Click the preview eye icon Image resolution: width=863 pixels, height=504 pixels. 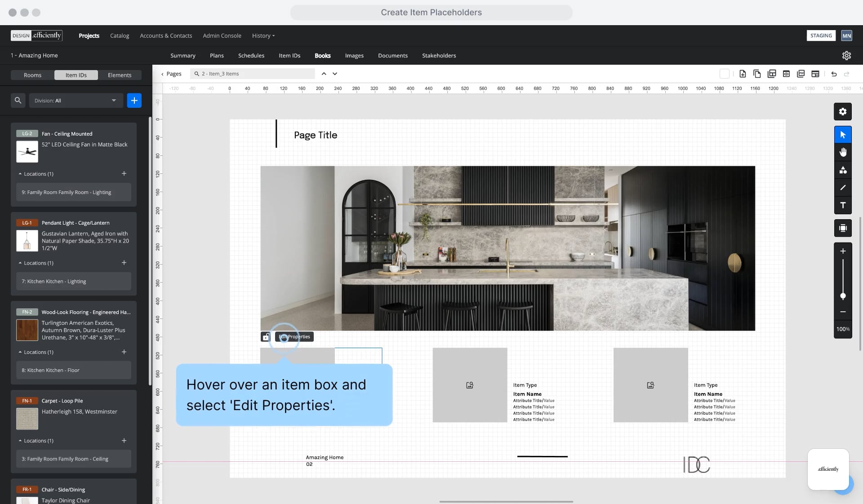click(786, 74)
